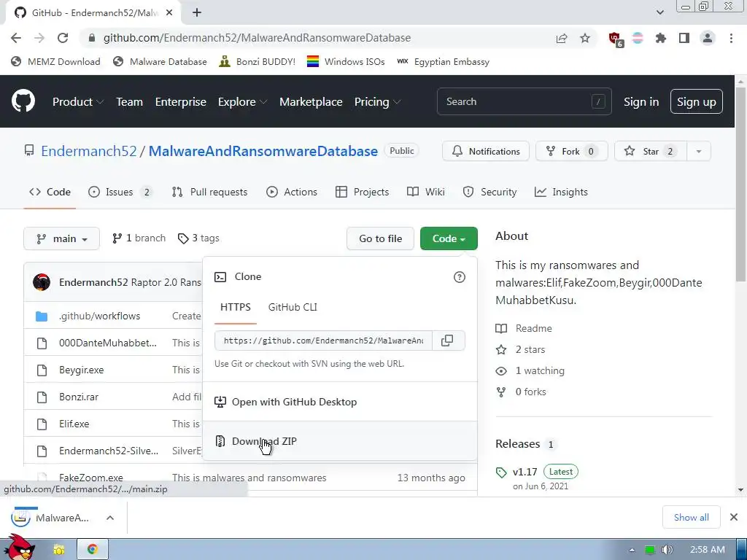Click Download ZIP
747x560 pixels.
coord(340,441)
